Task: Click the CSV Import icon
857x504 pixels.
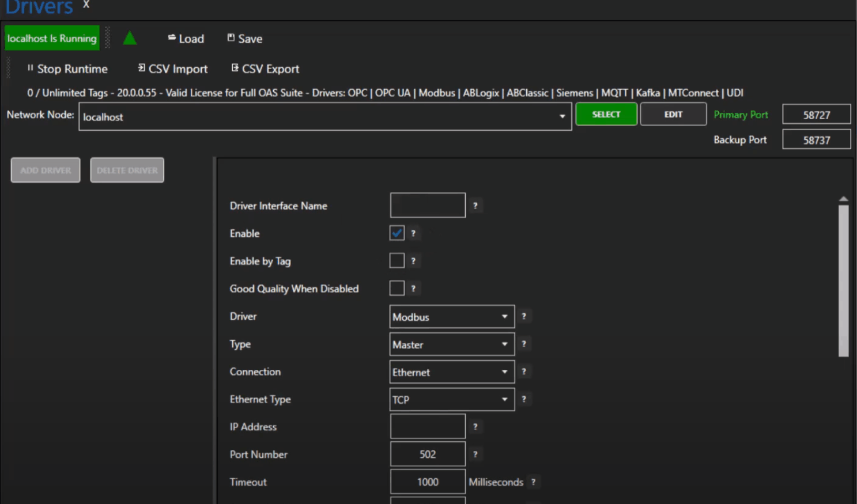Action: 142,68
